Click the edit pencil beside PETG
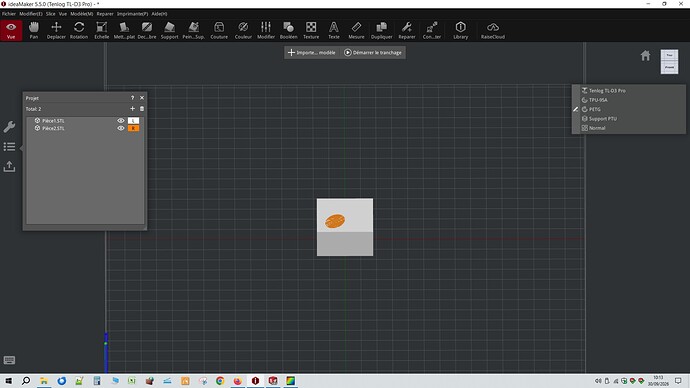 pos(576,109)
